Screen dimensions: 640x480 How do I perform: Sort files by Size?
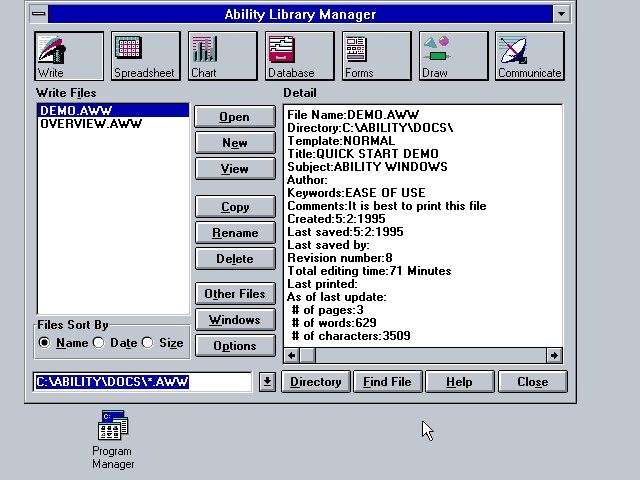pos(147,342)
